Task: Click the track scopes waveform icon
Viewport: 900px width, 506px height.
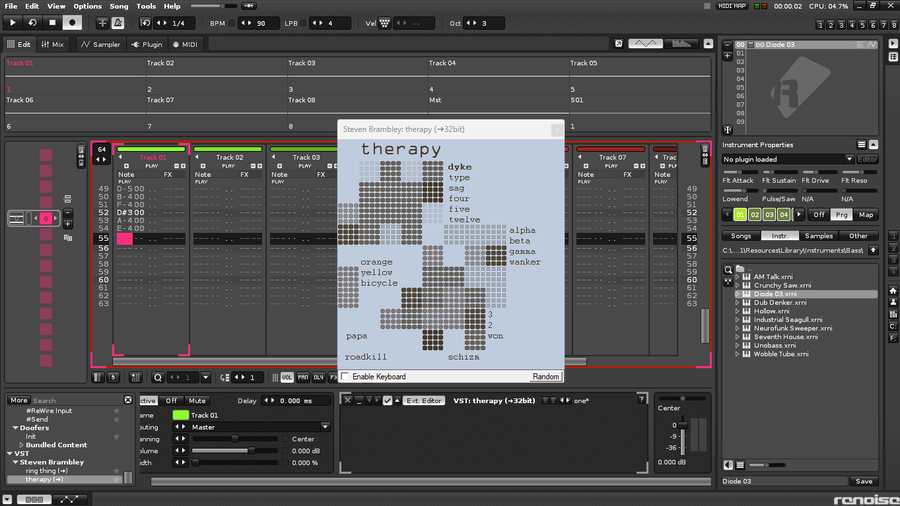Action: [645, 44]
